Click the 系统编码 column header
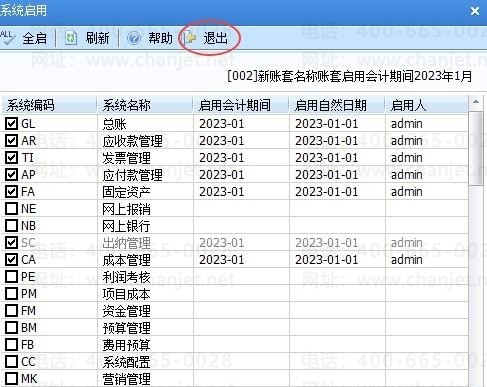 pyautogui.click(x=49, y=105)
